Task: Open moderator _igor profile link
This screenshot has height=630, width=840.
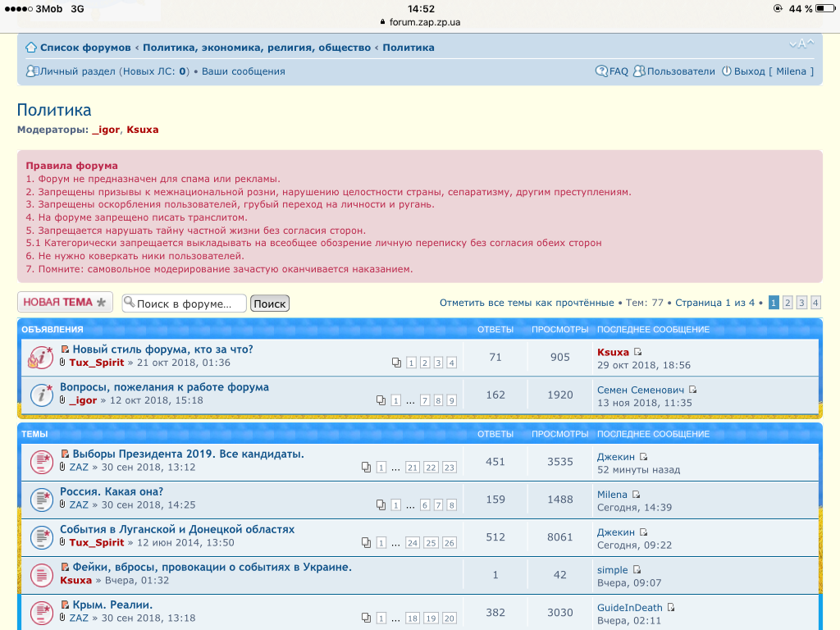Action: coord(106,130)
